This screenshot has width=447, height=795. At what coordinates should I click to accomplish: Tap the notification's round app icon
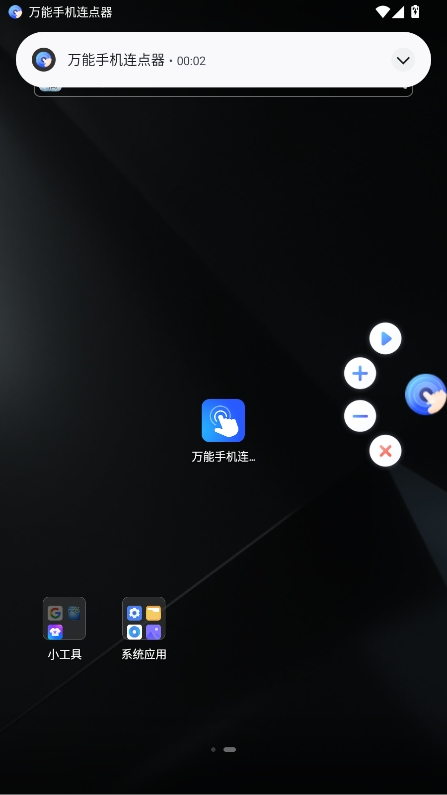pos(44,60)
